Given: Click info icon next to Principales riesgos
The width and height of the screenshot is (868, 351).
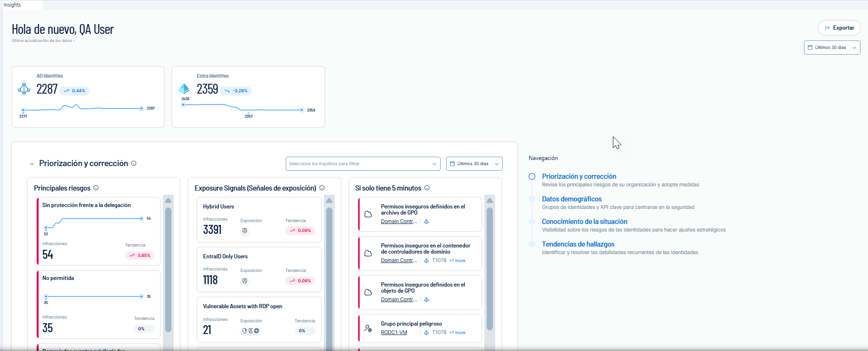Looking at the screenshot, I should 96,188.
